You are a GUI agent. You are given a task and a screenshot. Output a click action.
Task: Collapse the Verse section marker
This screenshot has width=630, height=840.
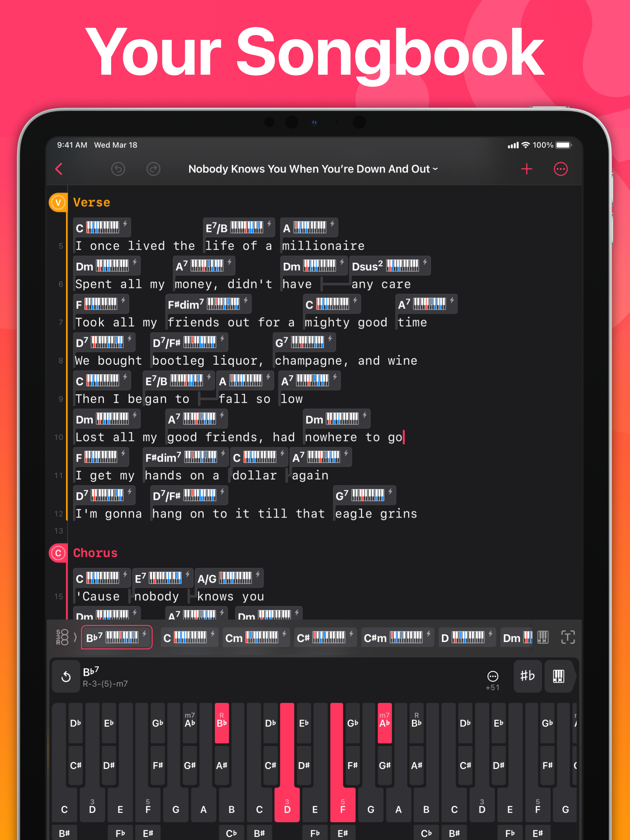[x=58, y=202]
